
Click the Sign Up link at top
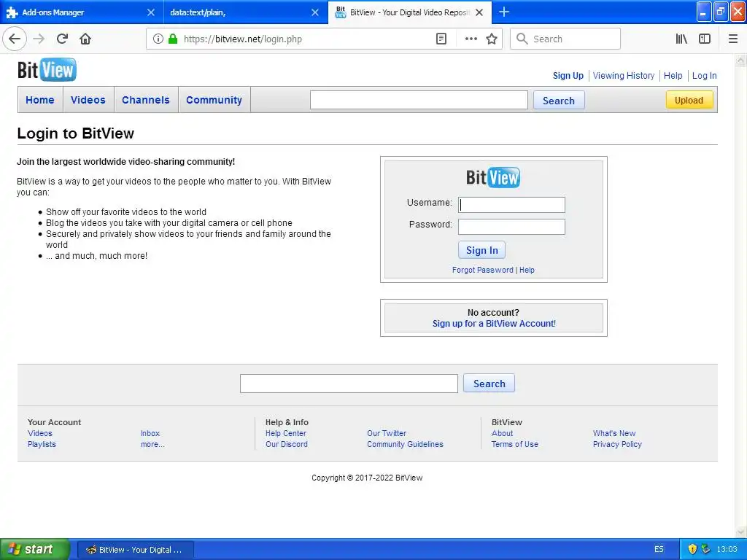point(568,76)
